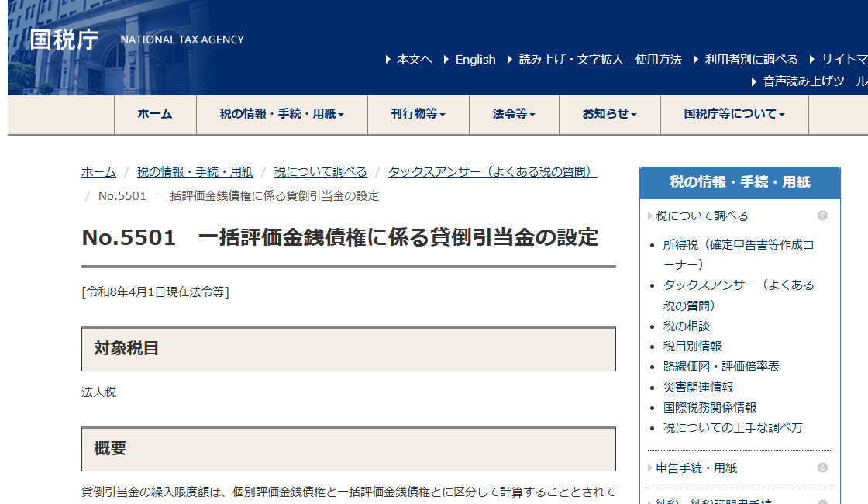
Task: Open the タックスアンサー breadcrumb link
Action: click(493, 172)
